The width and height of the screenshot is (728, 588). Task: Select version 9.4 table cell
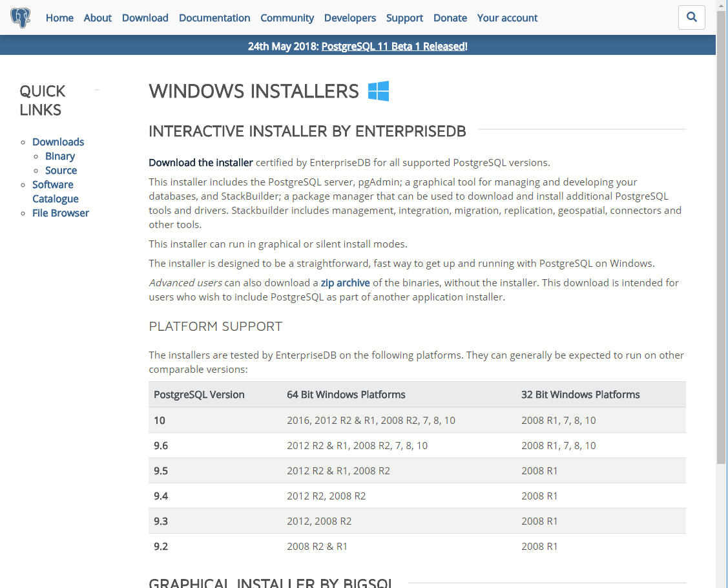215,496
